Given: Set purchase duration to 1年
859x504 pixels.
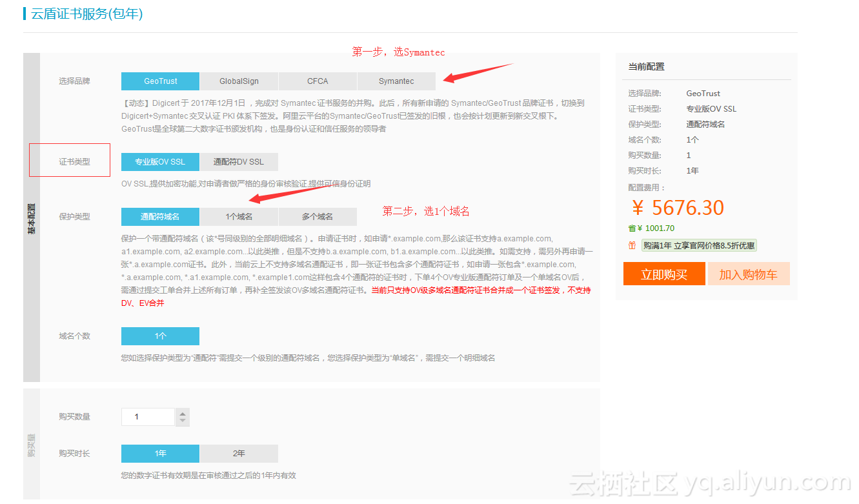Looking at the screenshot, I should tap(160, 454).
